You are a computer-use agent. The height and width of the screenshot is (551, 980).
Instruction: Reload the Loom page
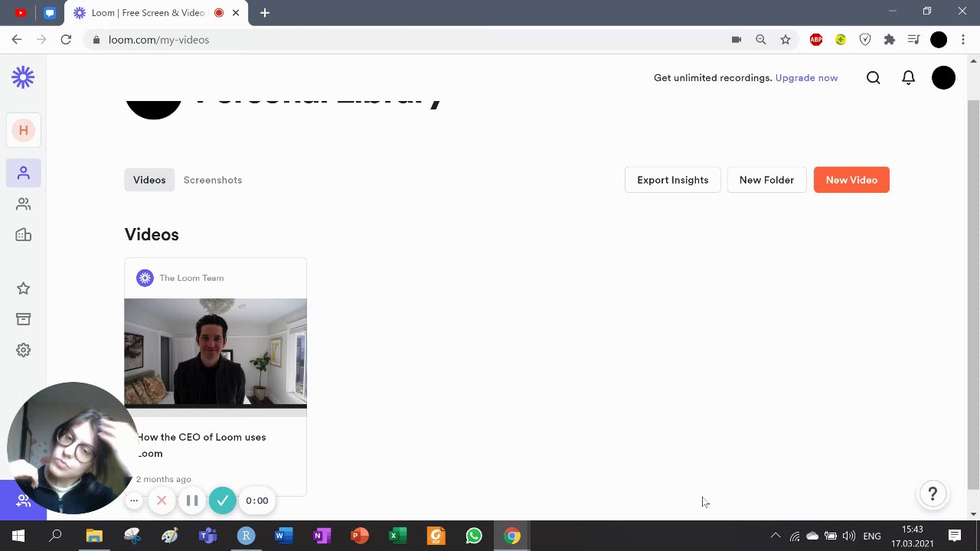coord(66,40)
